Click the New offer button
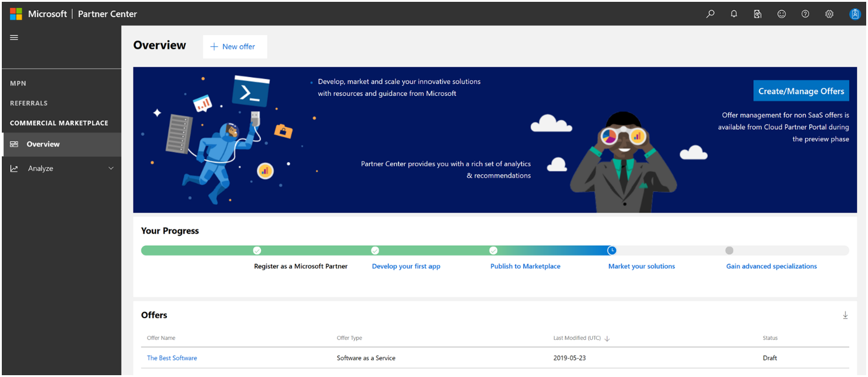868x377 pixels. pos(235,47)
